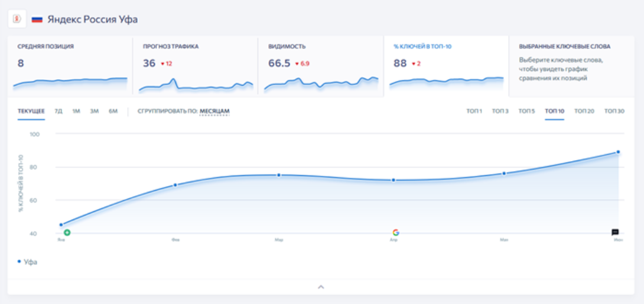Click the Yandex search engine logo icon
The image size is (644, 304).
click(x=17, y=19)
